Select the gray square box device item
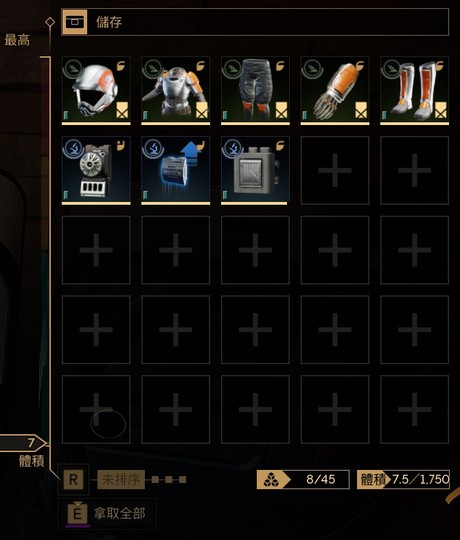460x540 pixels. pyautogui.click(x=255, y=170)
